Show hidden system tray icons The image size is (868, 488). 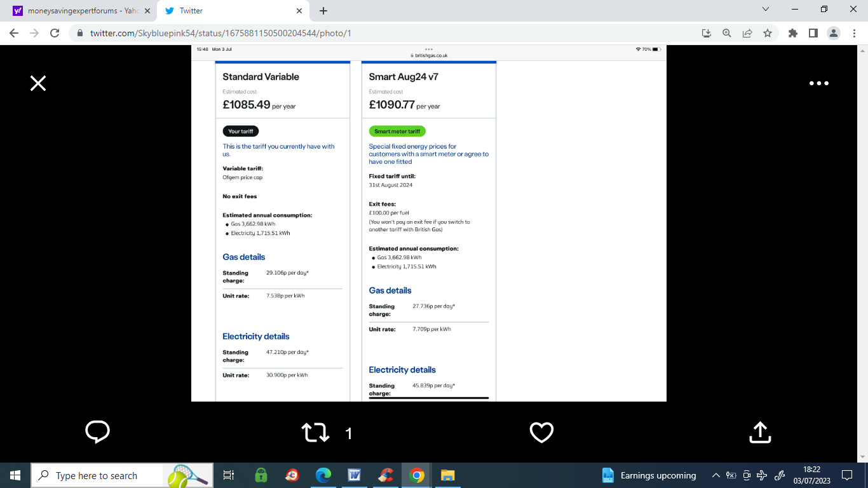pyautogui.click(x=716, y=475)
